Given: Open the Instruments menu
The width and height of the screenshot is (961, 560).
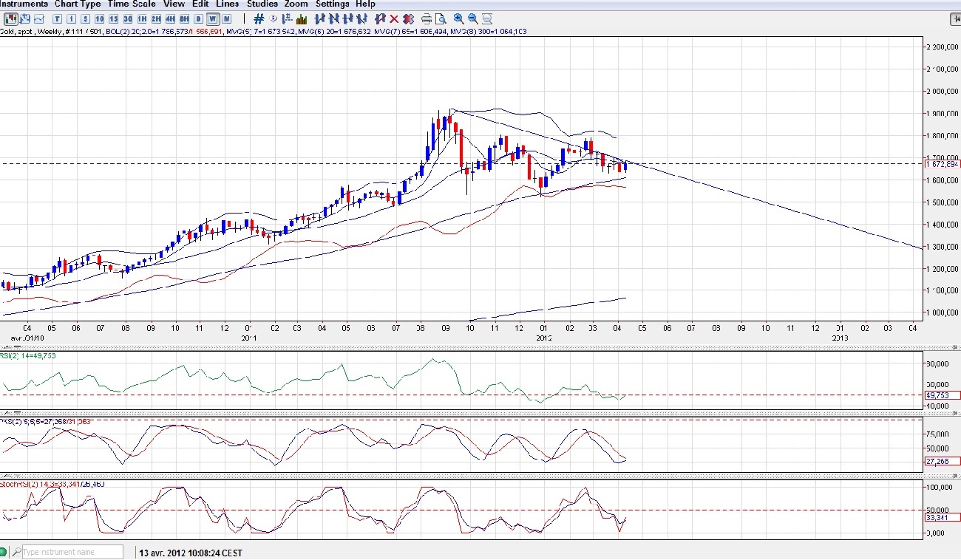Looking at the screenshot, I should (24, 4).
